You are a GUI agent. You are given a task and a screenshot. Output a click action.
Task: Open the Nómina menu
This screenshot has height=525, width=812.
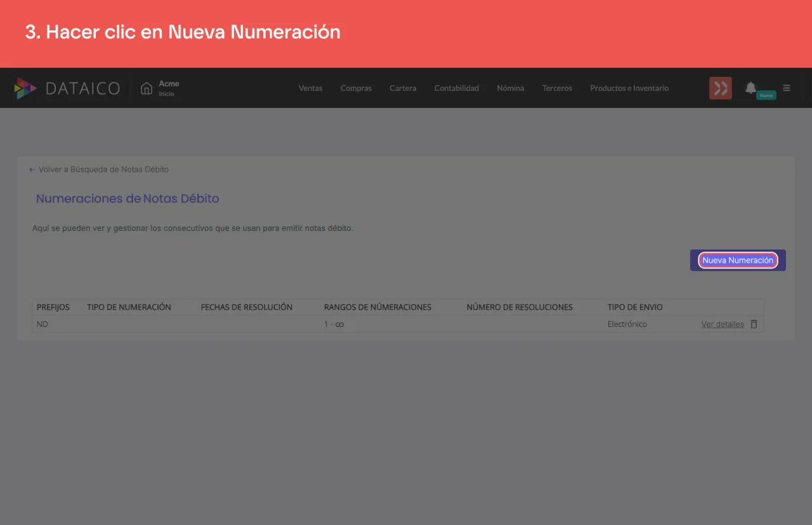point(511,88)
